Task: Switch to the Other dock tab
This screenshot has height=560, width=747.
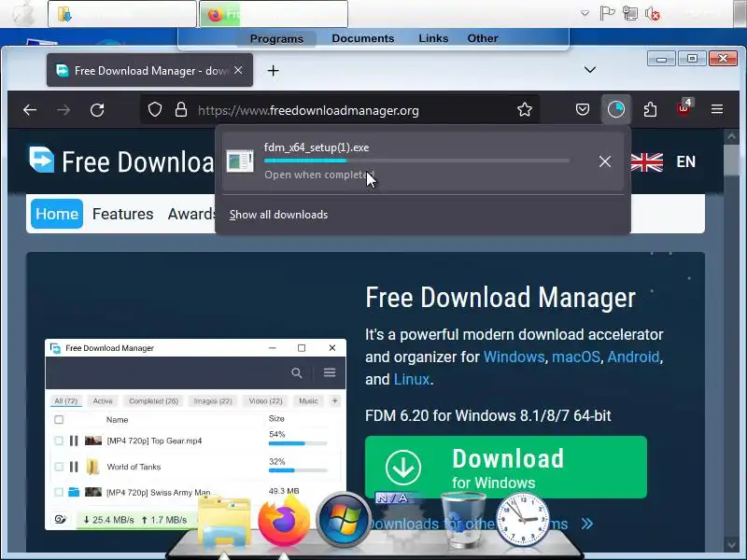Action: tap(483, 38)
